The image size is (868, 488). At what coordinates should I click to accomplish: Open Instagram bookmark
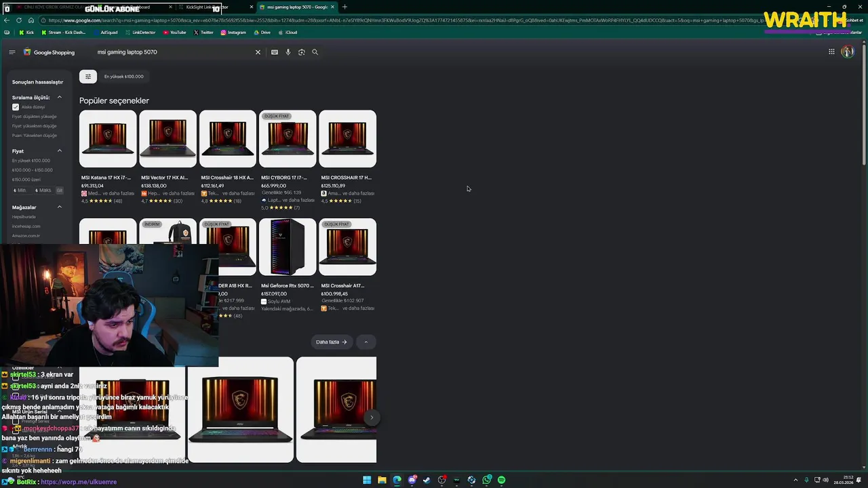(233, 33)
